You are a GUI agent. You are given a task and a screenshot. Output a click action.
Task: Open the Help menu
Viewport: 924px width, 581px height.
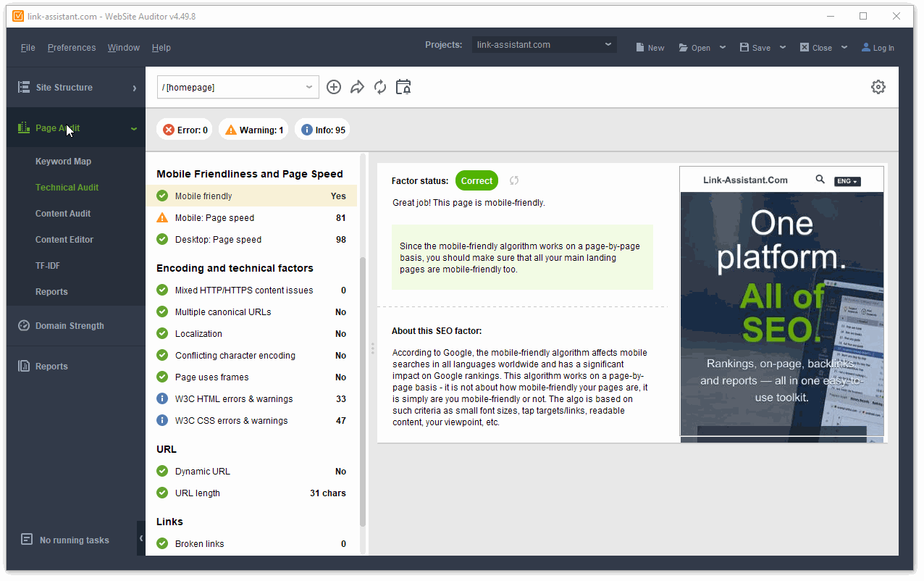click(x=161, y=48)
